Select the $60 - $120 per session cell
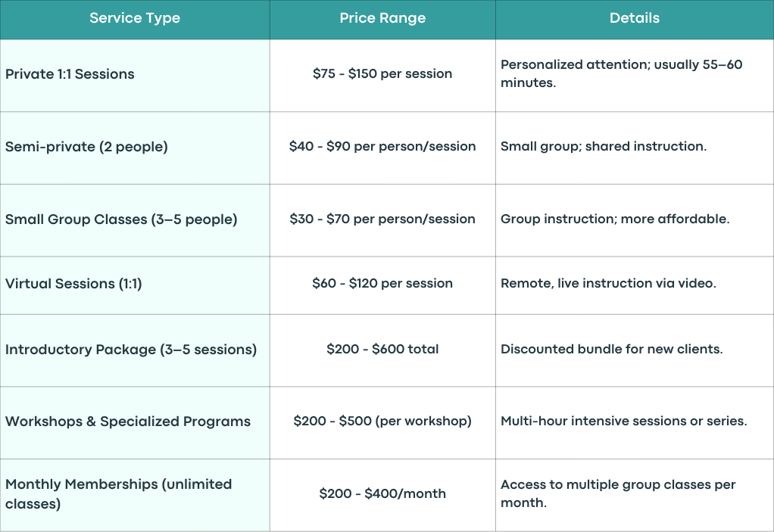The image size is (774, 532). (382, 285)
